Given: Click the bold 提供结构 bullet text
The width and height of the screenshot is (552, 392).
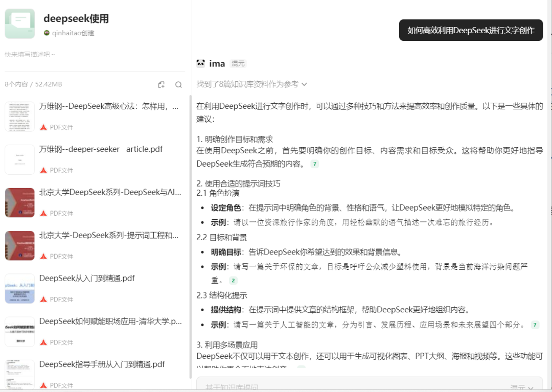Looking at the screenshot, I should click(226, 310).
